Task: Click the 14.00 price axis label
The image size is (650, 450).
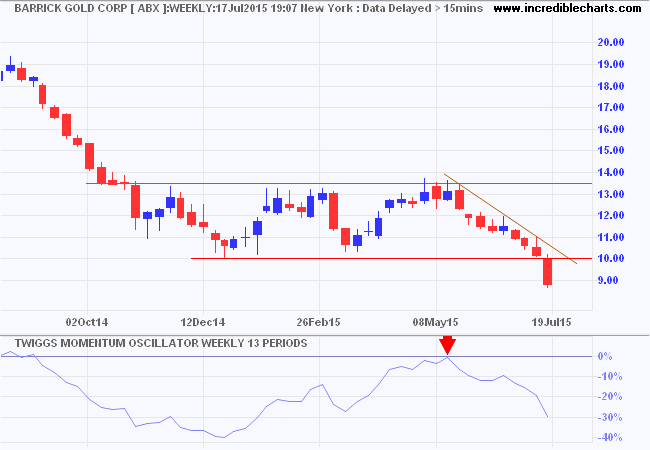Action: (x=611, y=172)
